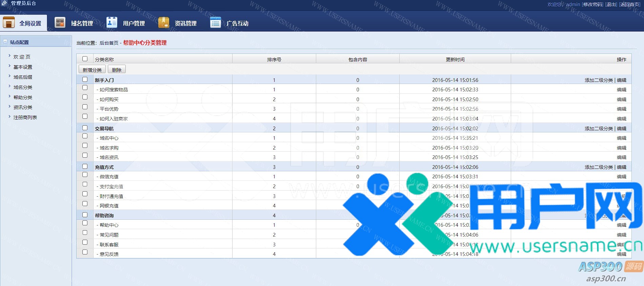This screenshot has width=644, height=286.
Task: Click the 后台首页 breadcrumb link
Action: 109,43
